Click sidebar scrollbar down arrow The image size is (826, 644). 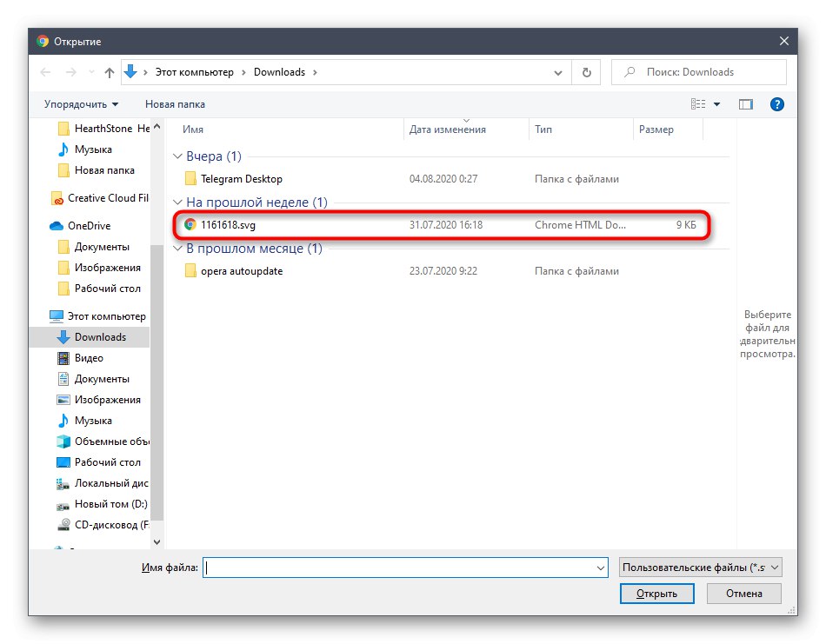coord(157,541)
